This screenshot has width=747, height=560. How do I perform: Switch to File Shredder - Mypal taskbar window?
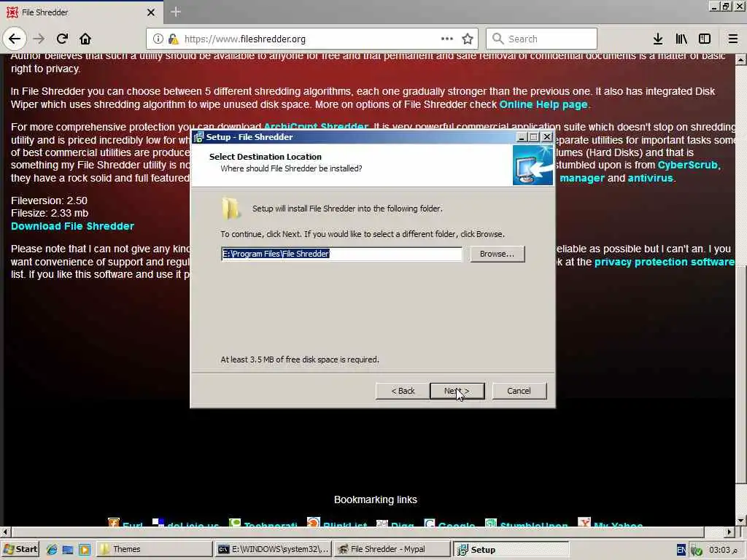[x=392, y=549]
